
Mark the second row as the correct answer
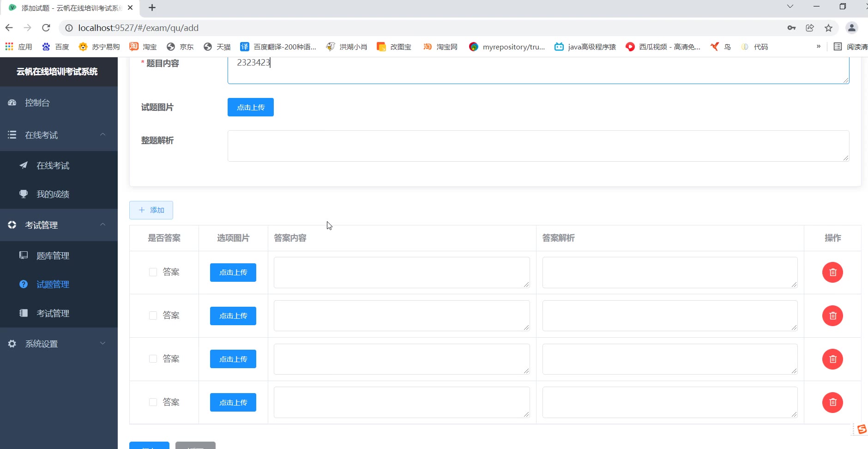click(153, 316)
